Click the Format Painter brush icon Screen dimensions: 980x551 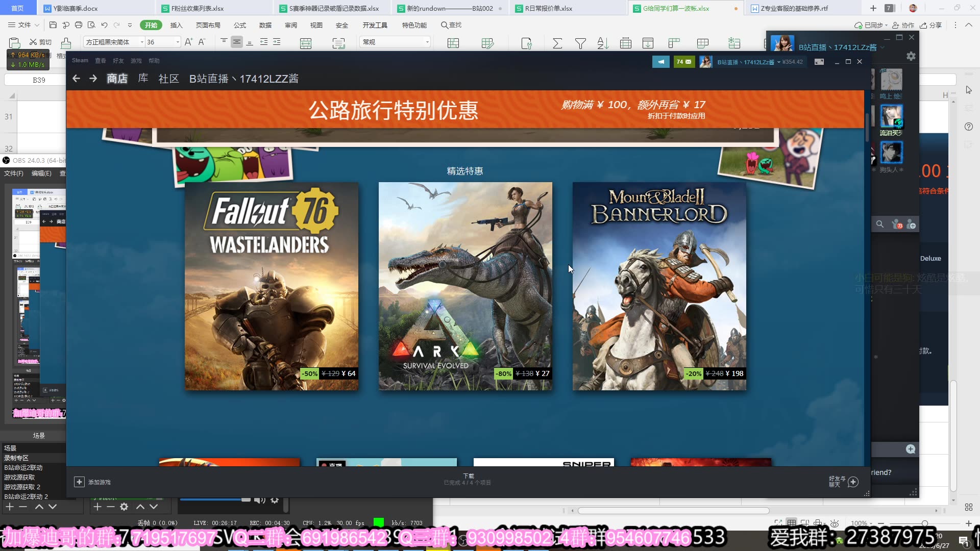pyautogui.click(x=66, y=43)
